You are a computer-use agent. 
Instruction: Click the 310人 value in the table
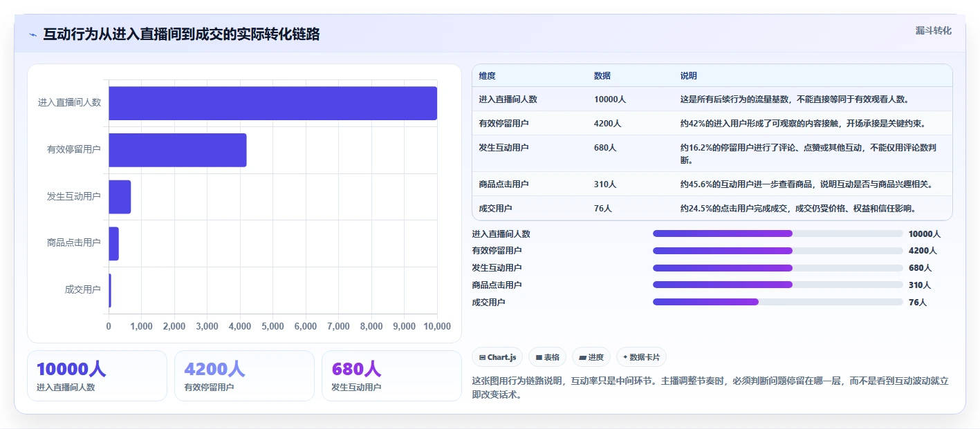point(605,184)
